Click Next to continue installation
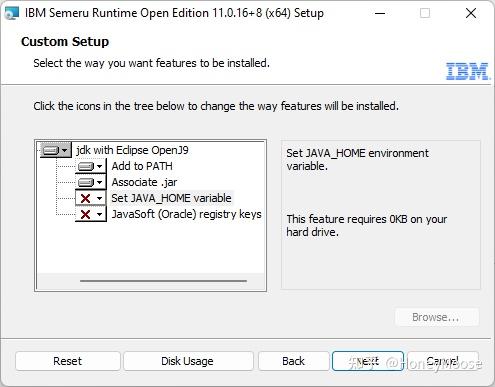The height and width of the screenshot is (387, 495). coord(368,361)
